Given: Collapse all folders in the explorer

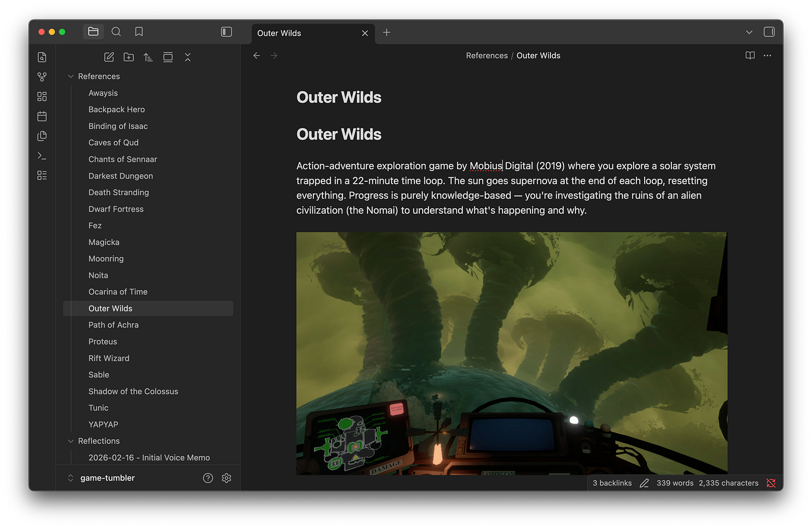Looking at the screenshot, I should tap(187, 57).
